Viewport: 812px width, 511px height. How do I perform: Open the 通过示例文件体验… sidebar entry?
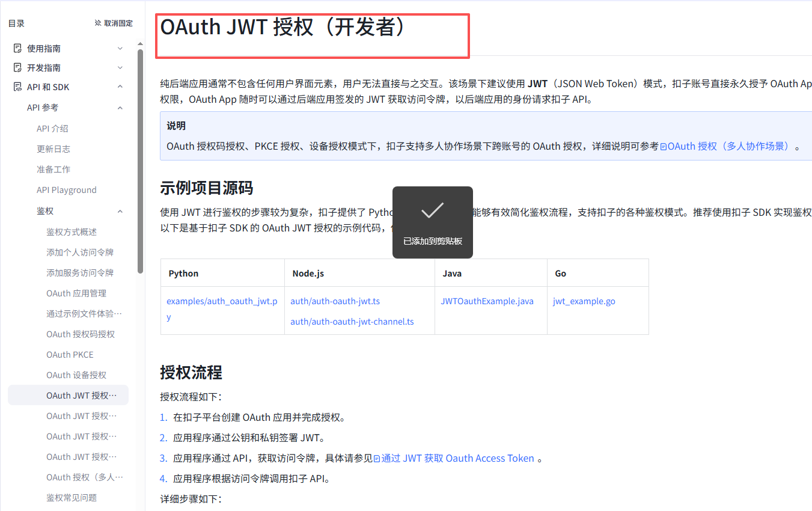(84, 313)
